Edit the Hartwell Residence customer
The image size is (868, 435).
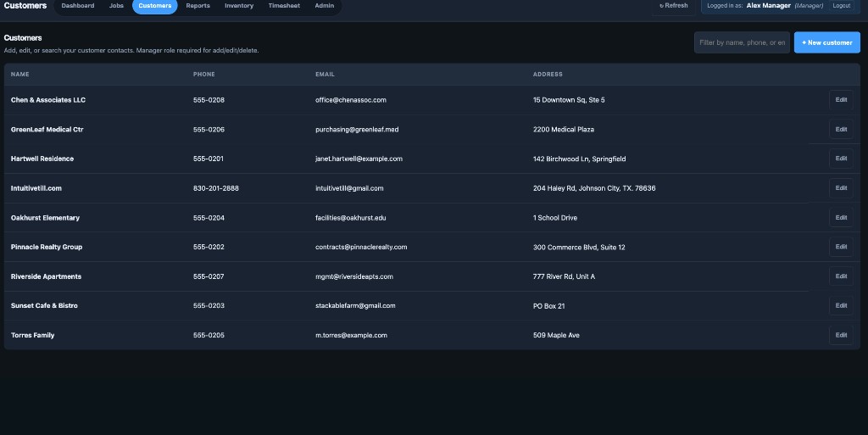tap(841, 159)
